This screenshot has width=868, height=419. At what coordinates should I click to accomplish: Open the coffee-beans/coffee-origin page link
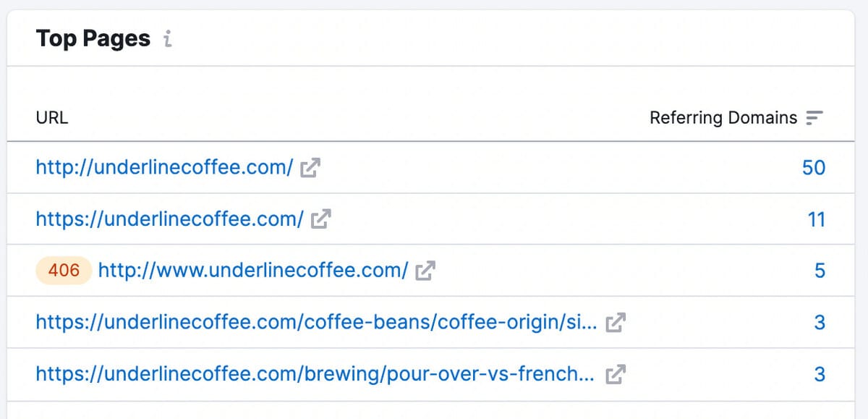coord(316,323)
